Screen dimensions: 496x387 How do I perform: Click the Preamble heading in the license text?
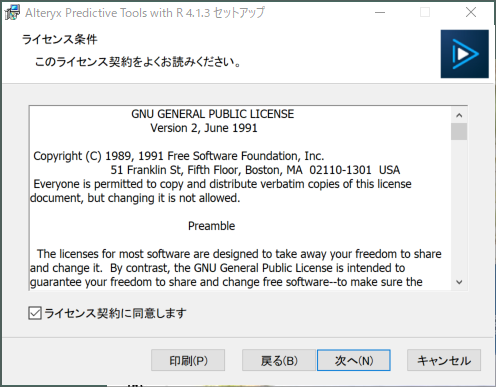[x=211, y=226]
